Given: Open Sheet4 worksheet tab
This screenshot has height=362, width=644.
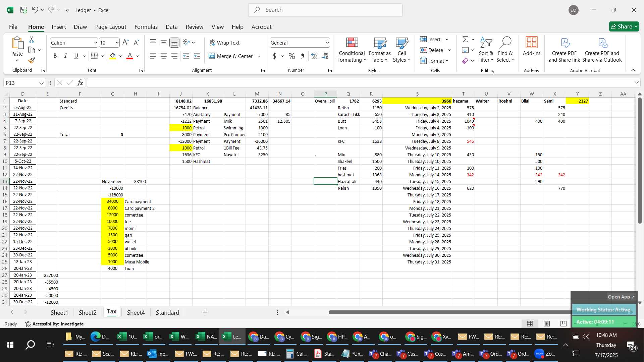Looking at the screenshot, I should pyautogui.click(x=136, y=312).
